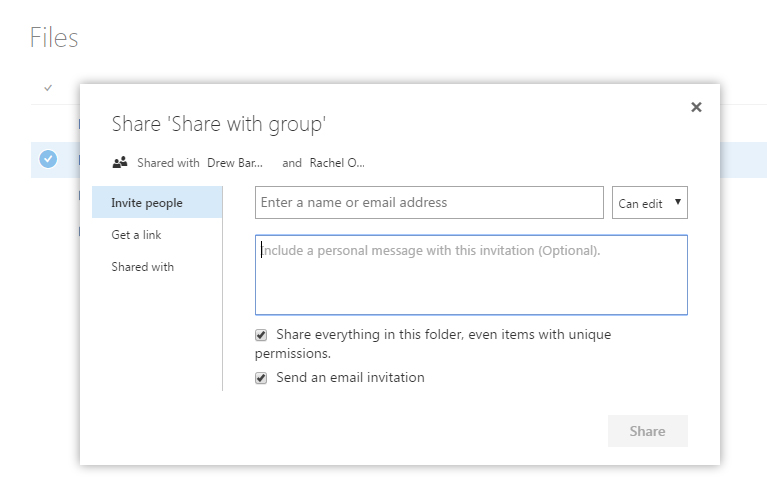Uncheck 'Send an email invitation'
Screen dimensions: 767x494
tap(261, 378)
